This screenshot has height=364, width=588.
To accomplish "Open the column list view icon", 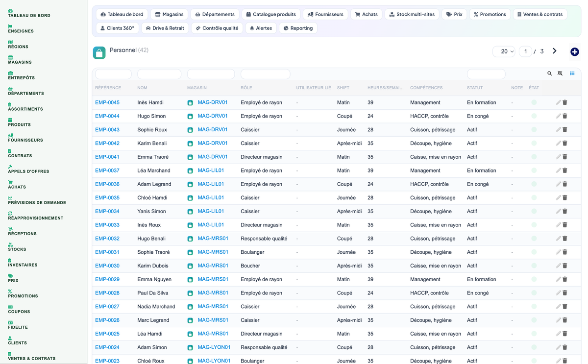I will coord(572,73).
